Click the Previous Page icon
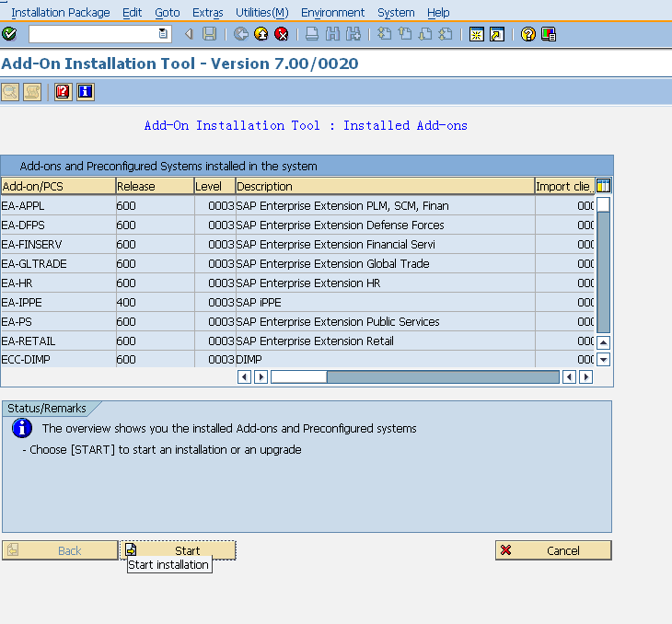The height and width of the screenshot is (624, 672). coord(404,34)
